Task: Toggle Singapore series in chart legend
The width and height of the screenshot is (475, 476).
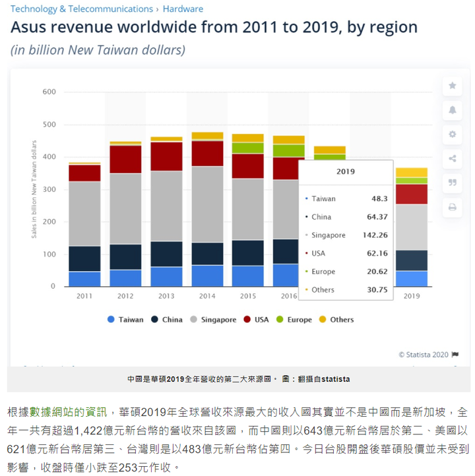Action: [x=213, y=319]
